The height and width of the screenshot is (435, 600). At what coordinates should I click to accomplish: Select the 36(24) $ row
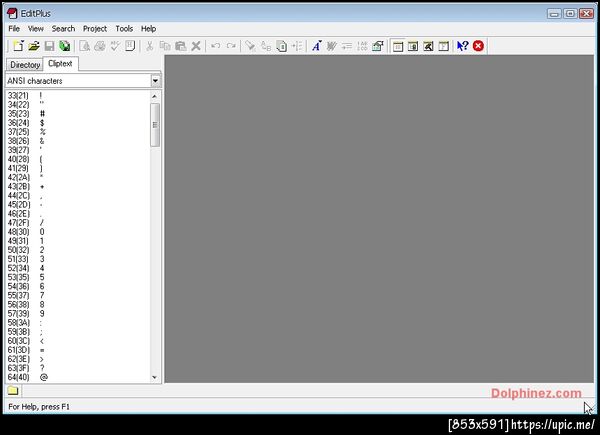click(78, 123)
